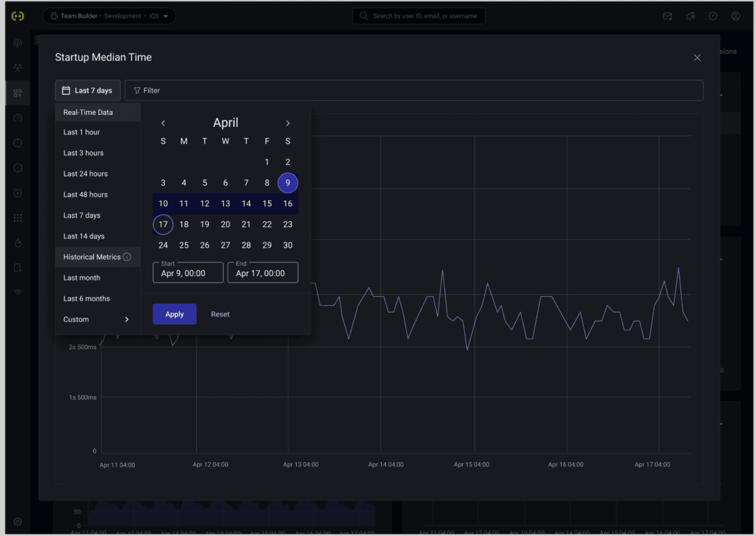Pick April 30 in the calendar

tap(288, 245)
